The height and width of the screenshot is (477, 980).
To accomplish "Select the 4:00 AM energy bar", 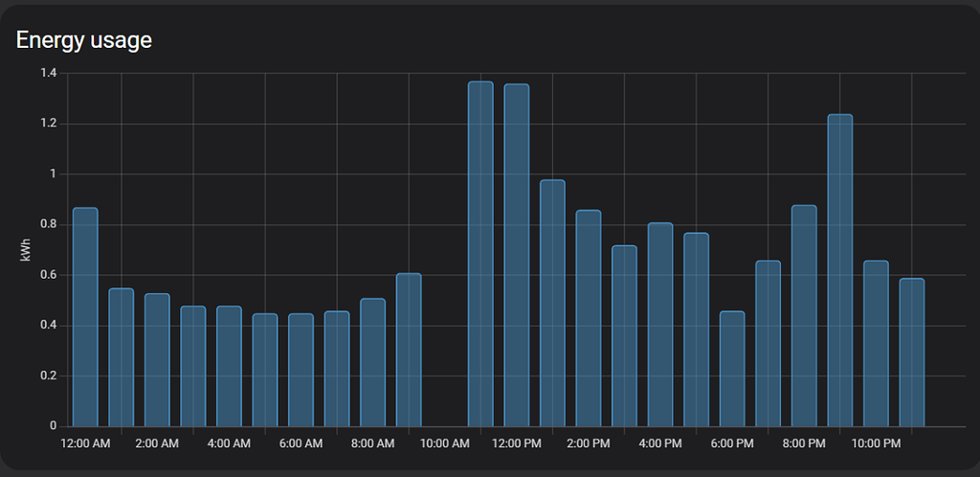I will coord(229,366).
